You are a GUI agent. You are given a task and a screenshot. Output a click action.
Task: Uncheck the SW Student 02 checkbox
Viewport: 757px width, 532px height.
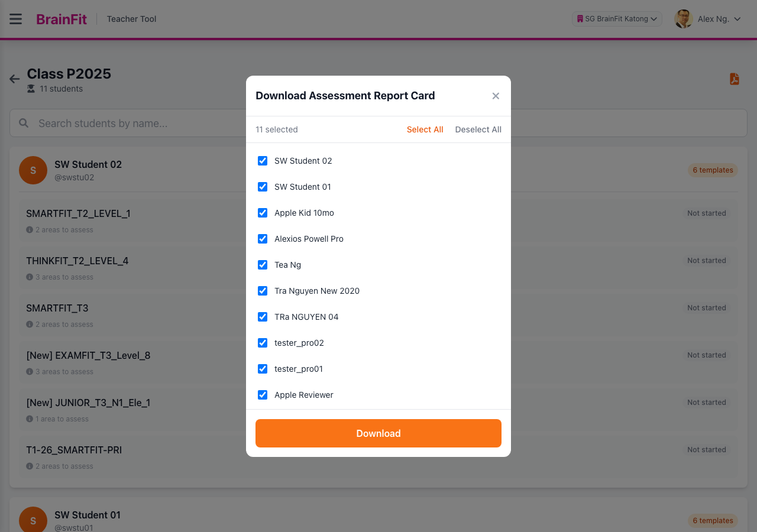tap(263, 161)
